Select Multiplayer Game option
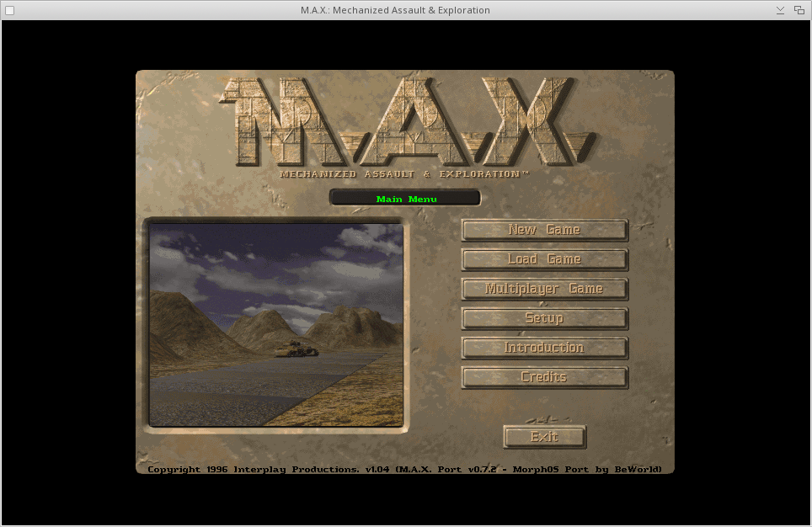The image size is (812, 527). [x=544, y=289]
